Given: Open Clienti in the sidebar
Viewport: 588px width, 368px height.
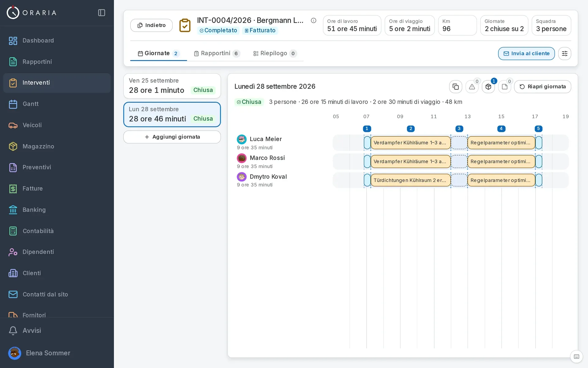Looking at the screenshot, I should click(x=57, y=273).
